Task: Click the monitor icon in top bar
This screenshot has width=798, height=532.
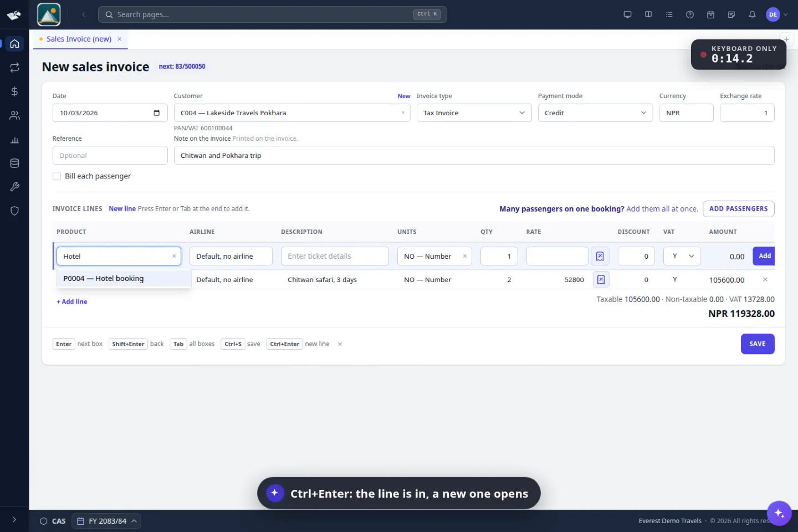Action: point(627,14)
